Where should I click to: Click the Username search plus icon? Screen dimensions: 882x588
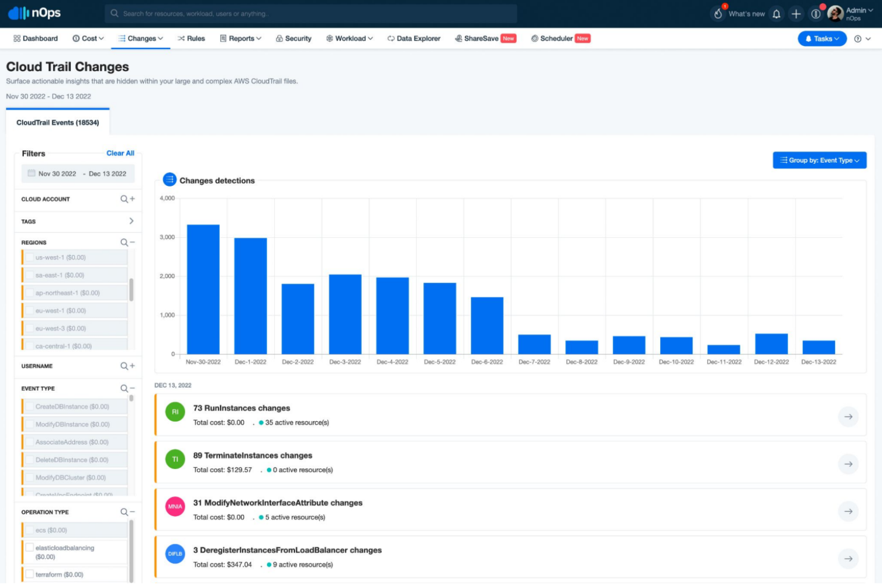(x=128, y=366)
